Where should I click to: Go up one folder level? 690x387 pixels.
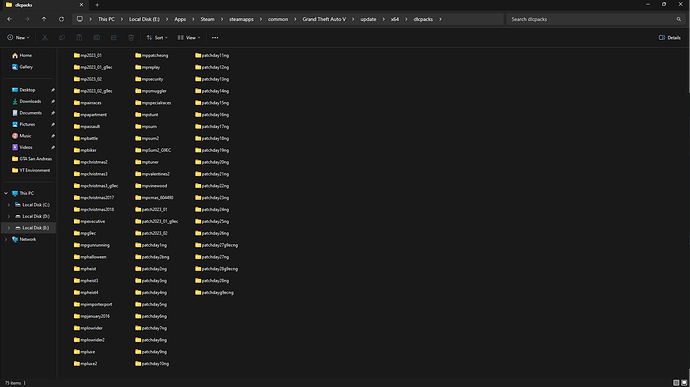[x=44, y=19]
